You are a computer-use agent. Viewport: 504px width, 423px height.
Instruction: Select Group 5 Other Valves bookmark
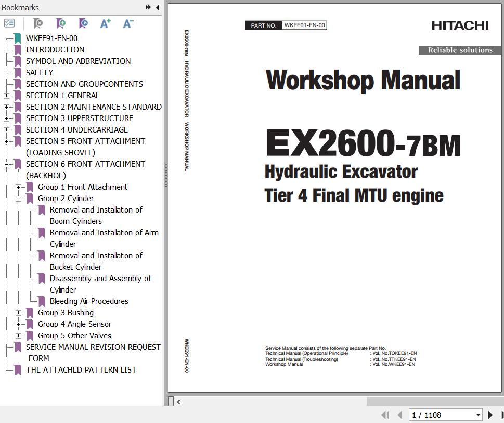74,335
